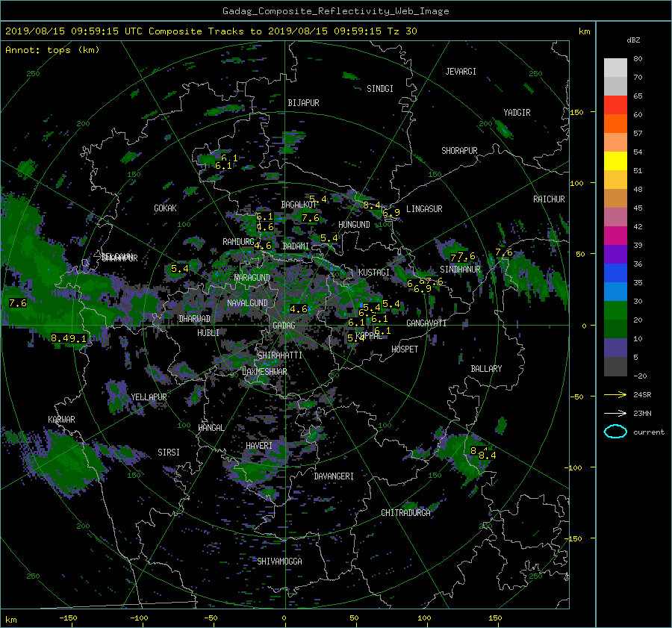Screen dimensions: 672x628
Task: Click the BIJAPUR city label
Action: click(303, 103)
